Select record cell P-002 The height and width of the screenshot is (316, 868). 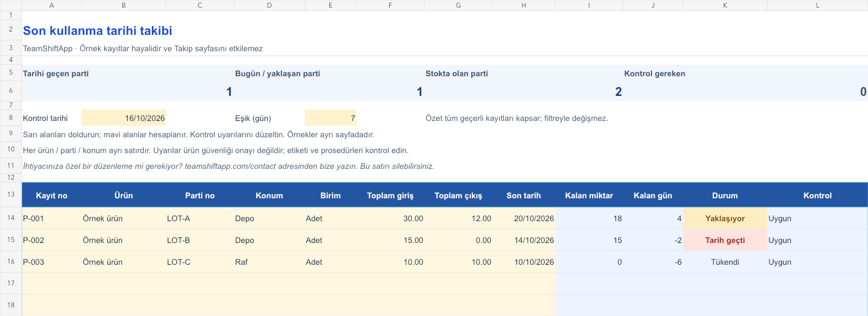(x=52, y=240)
